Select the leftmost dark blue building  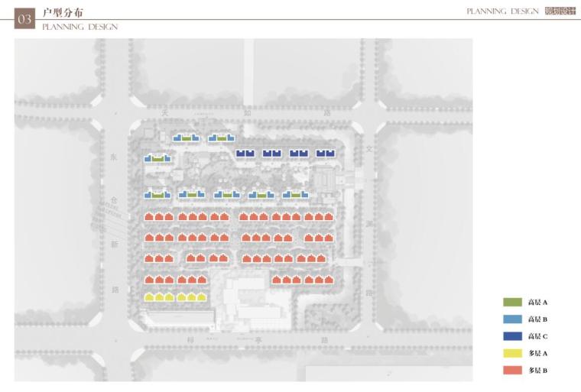[x=245, y=154]
